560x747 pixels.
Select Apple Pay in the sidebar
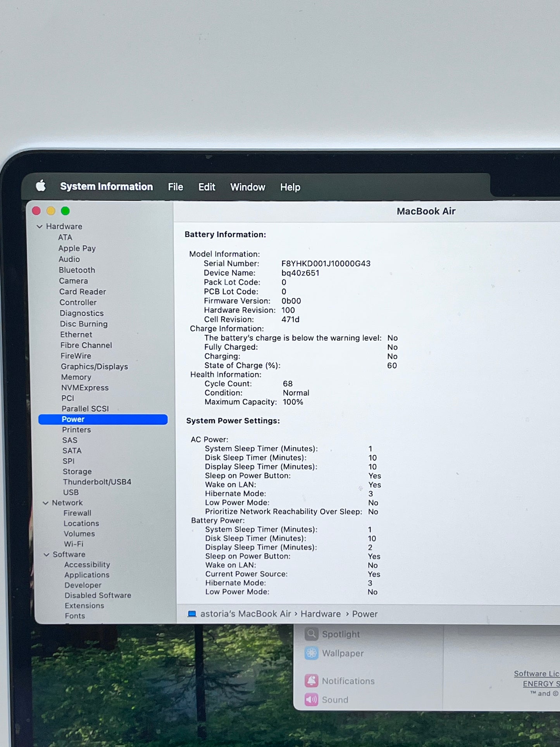[77, 248]
